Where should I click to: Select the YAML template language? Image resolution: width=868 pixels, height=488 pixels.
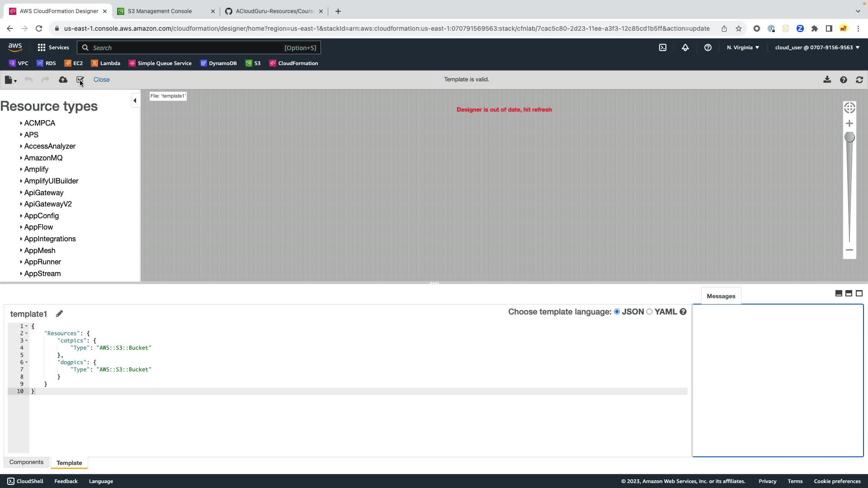point(649,312)
